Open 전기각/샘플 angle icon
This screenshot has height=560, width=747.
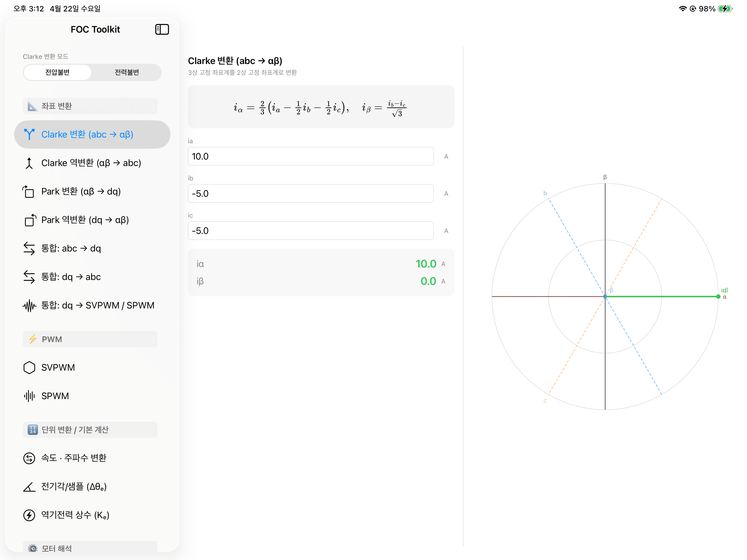click(29, 487)
